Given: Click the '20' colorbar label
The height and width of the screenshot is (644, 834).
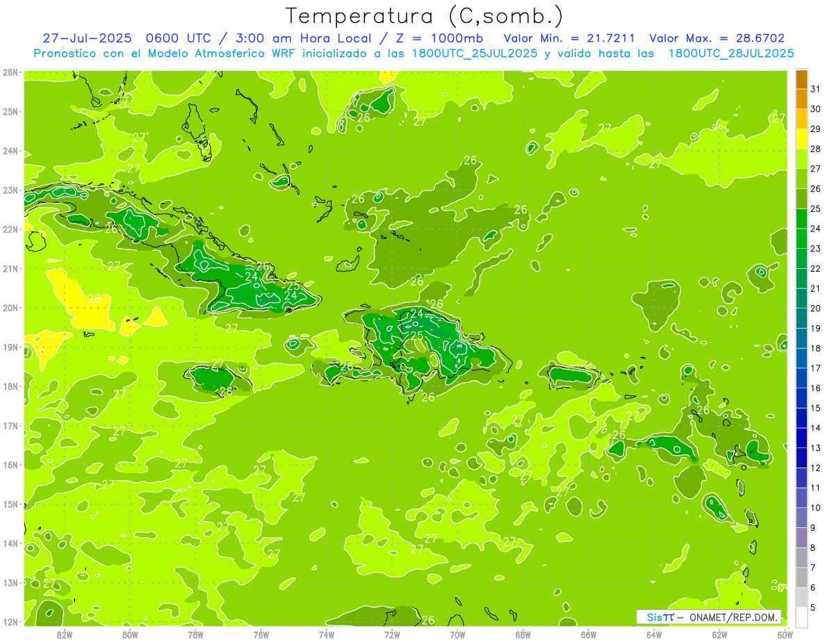Looking at the screenshot, I should 815,308.
